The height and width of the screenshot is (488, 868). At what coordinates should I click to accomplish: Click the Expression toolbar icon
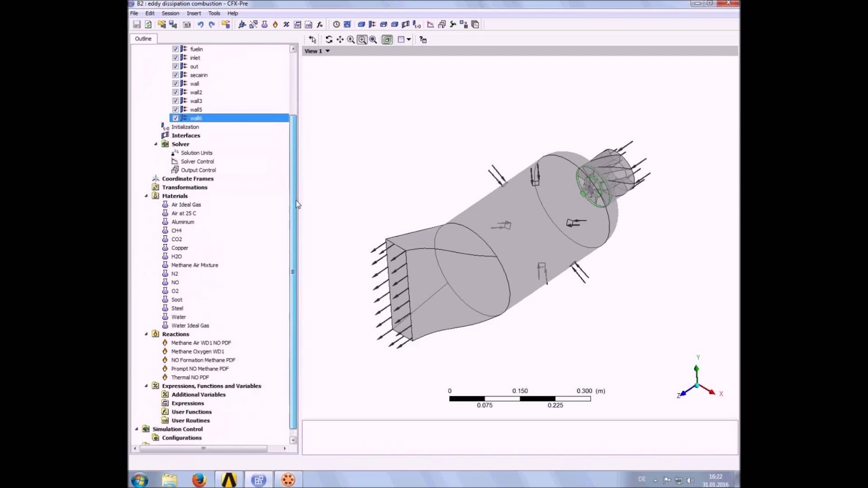297,24
